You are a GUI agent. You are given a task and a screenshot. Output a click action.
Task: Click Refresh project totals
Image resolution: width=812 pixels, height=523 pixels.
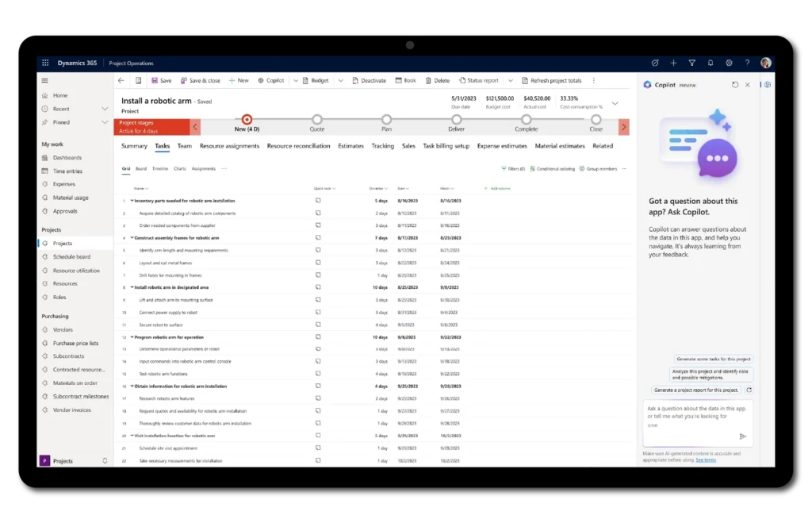tap(552, 80)
